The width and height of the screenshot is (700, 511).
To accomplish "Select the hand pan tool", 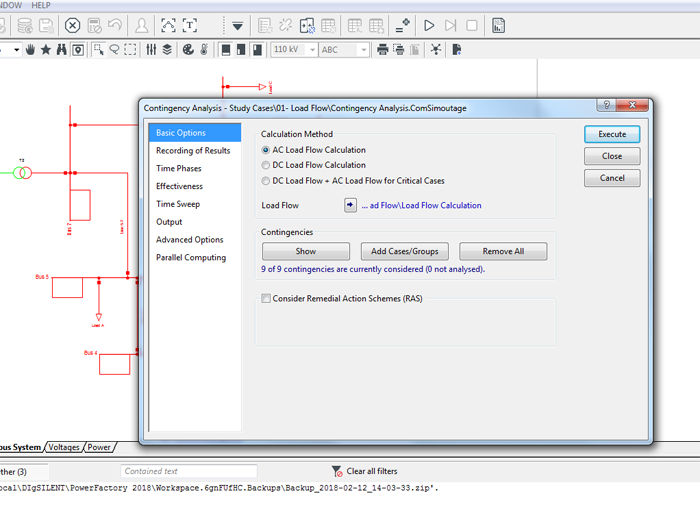I will (x=29, y=49).
